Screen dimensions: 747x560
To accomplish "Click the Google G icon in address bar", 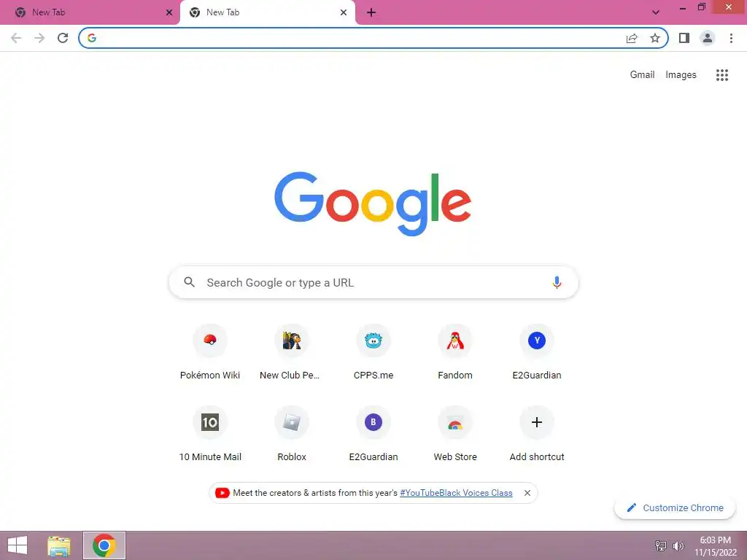I will 92,38.
